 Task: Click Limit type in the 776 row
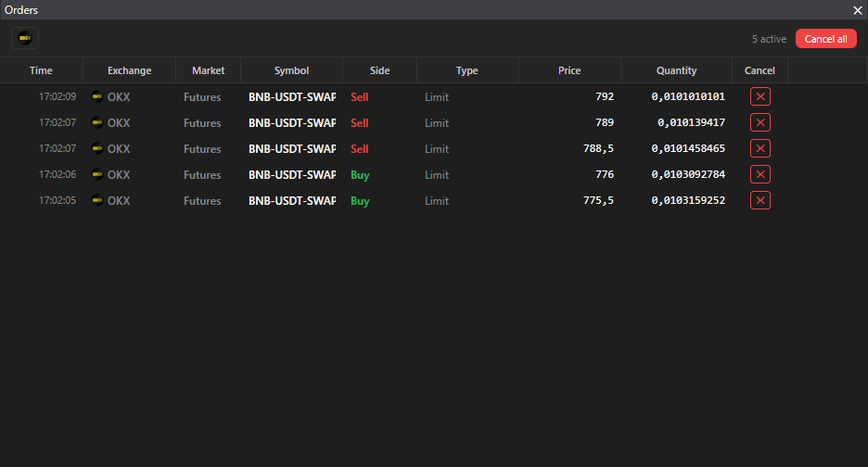[437, 175]
